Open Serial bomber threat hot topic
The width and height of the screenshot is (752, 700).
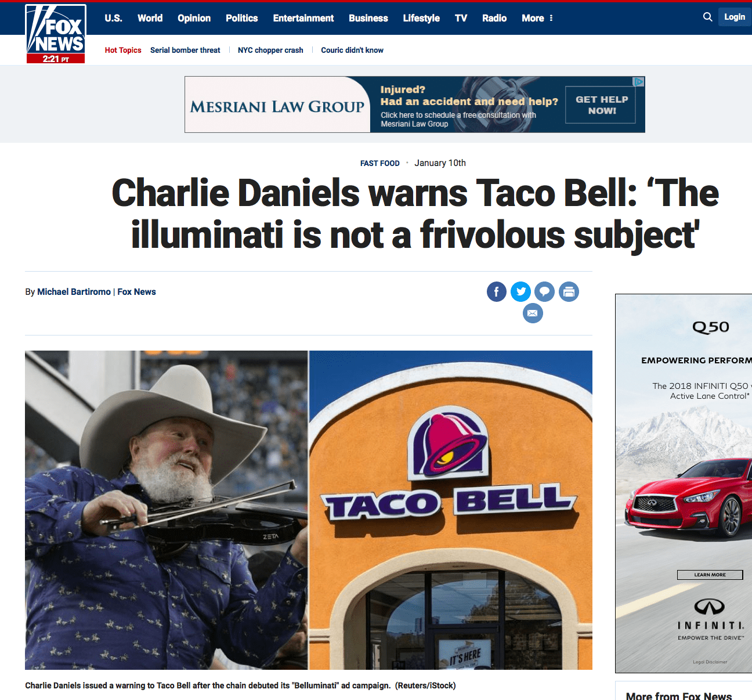pyautogui.click(x=185, y=50)
